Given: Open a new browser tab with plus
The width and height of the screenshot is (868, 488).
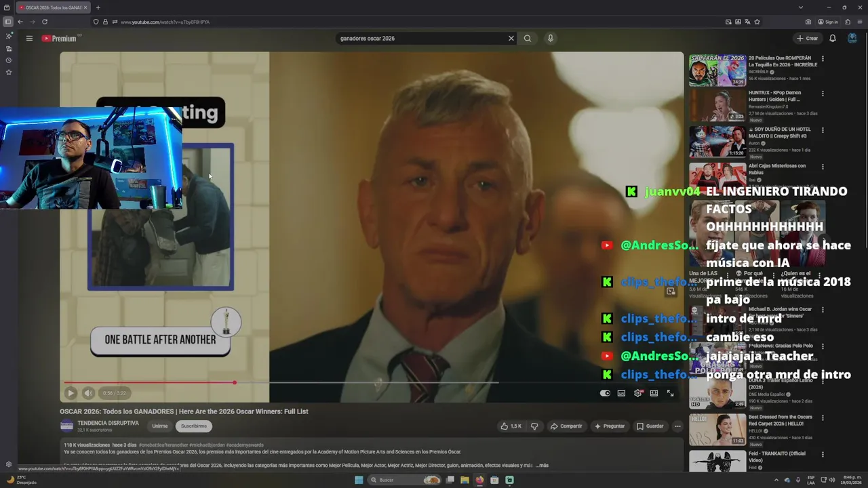Looking at the screenshot, I should [x=98, y=7].
